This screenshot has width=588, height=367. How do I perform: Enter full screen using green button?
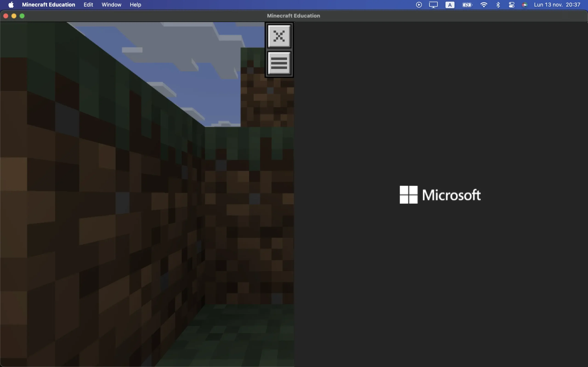pos(22,16)
